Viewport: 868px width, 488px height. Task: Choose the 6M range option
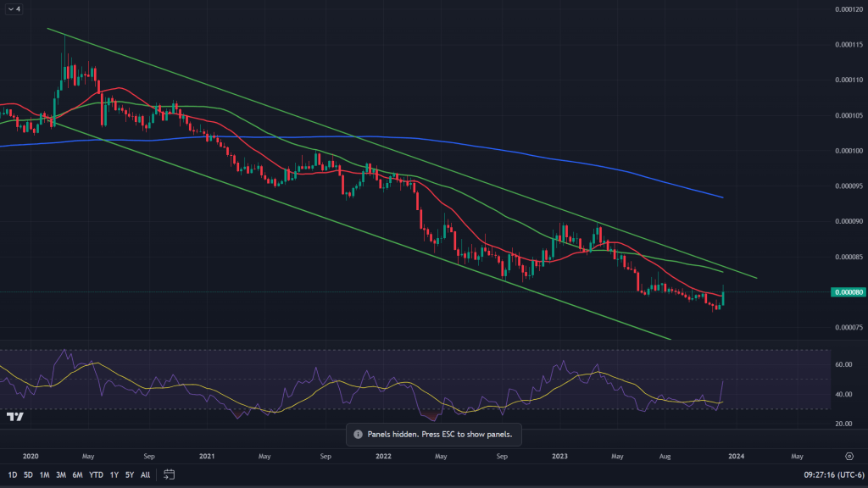[x=77, y=474]
